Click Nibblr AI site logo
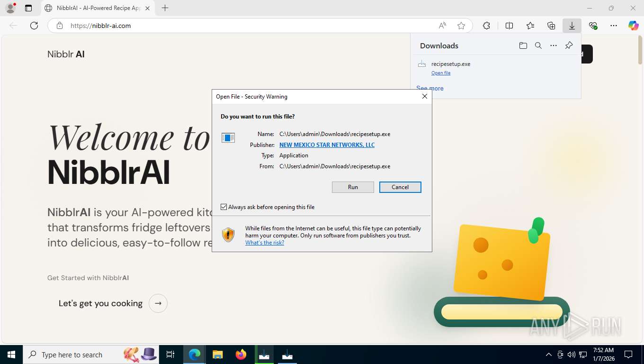This screenshot has height=364, width=644. [66, 54]
